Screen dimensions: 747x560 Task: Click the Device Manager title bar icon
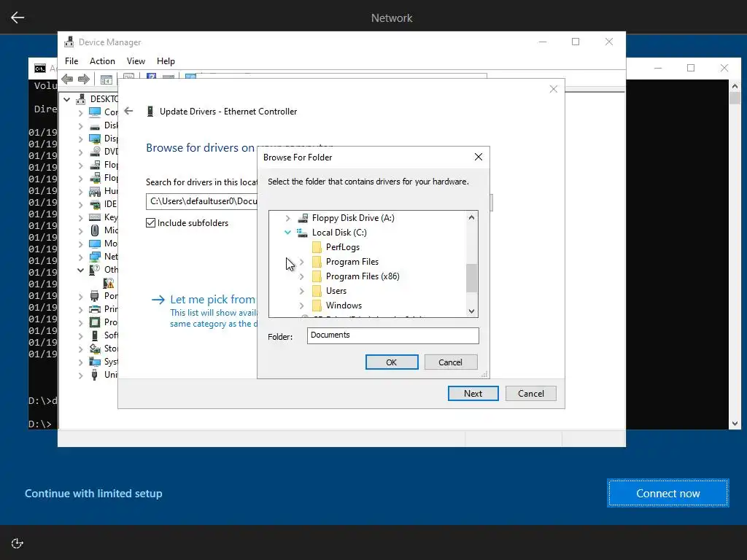click(x=69, y=42)
